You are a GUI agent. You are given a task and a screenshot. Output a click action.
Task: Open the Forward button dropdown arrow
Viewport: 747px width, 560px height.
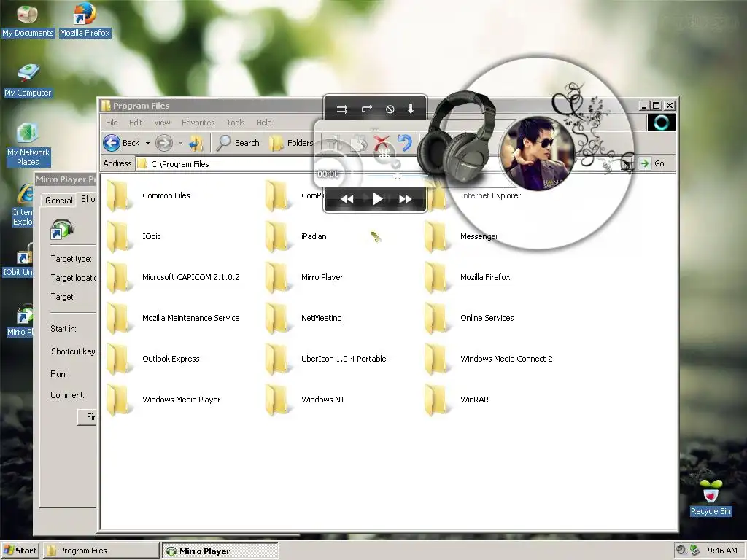click(180, 143)
